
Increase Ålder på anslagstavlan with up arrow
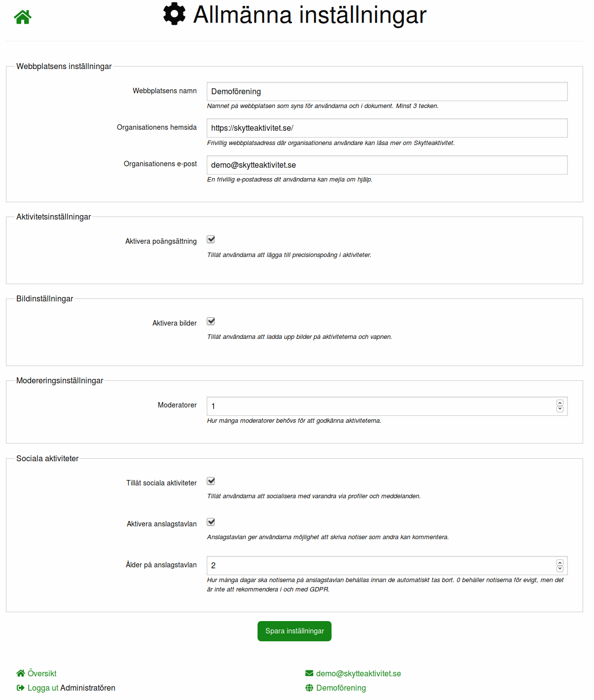click(560, 562)
